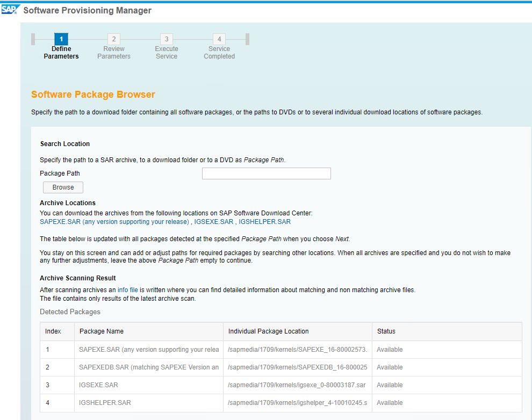Open the SAPEXE.SAR download link
This screenshot has width=532, height=420.
[x=114, y=222]
